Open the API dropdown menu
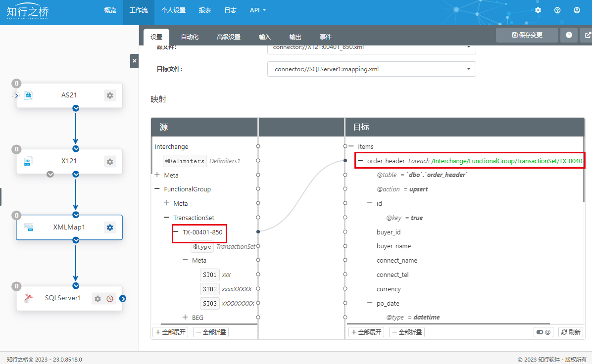Image resolution: width=592 pixels, height=364 pixels. click(258, 10)
